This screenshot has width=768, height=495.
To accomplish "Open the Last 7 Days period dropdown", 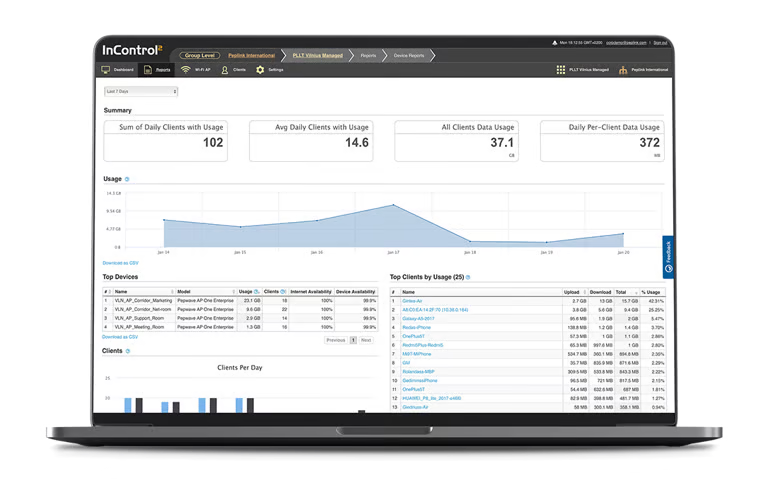I will [x=141, y=92].
